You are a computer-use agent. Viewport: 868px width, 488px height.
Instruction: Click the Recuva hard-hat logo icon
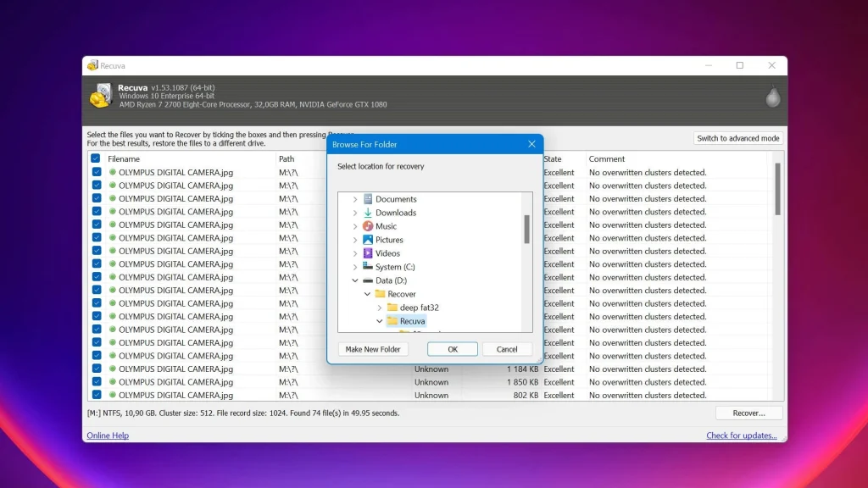point(101,96)
